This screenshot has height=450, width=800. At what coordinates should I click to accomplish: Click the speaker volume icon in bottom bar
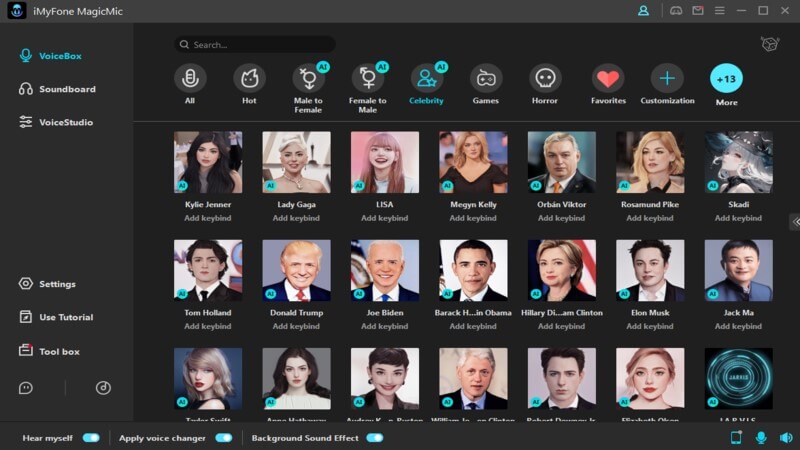pos(786,437)
